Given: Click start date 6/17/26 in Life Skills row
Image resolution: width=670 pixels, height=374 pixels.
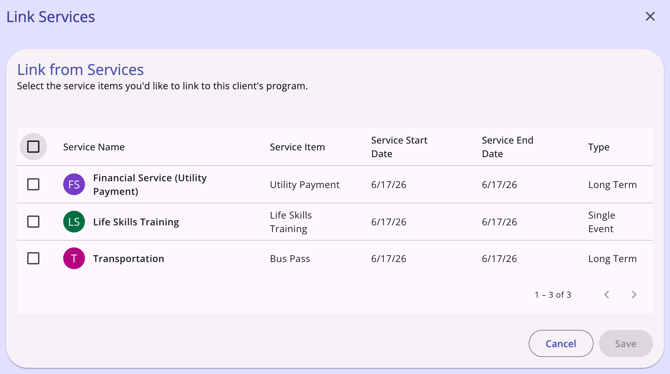Looking at the screenshot, I should click(388, 222).
